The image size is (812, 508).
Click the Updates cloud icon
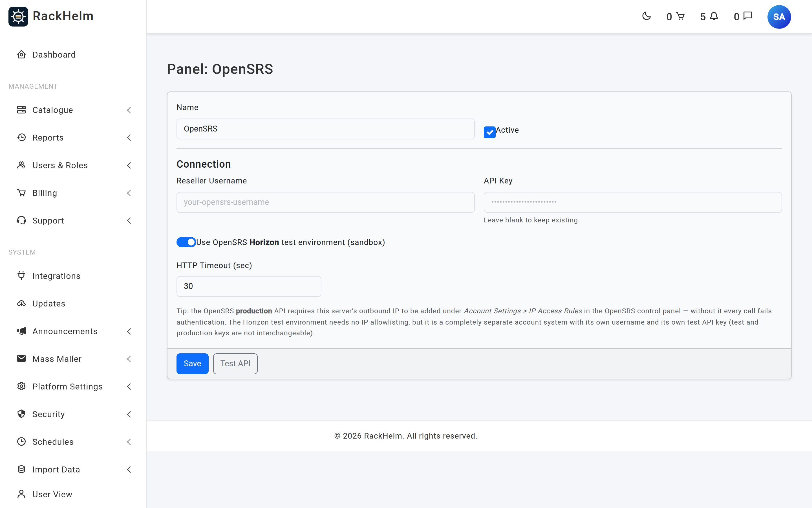[x=21, y=303]
